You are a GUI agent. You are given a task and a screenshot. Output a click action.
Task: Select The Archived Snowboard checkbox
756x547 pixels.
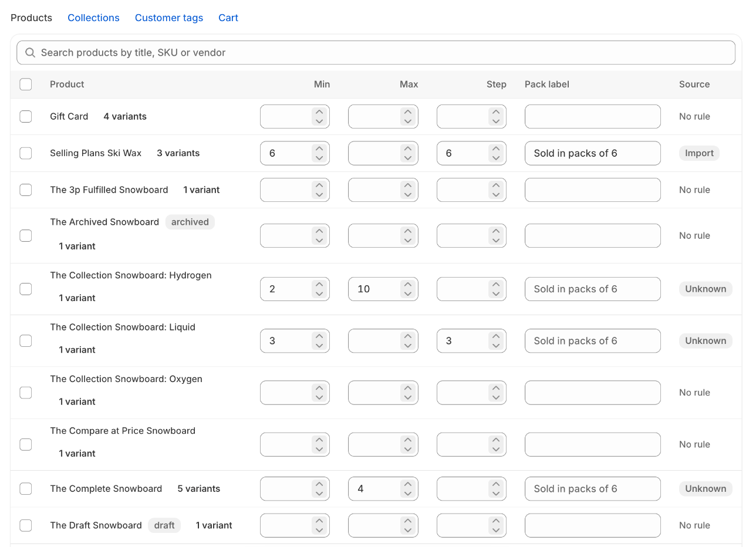pyautogui.click(x=26, y=235)
